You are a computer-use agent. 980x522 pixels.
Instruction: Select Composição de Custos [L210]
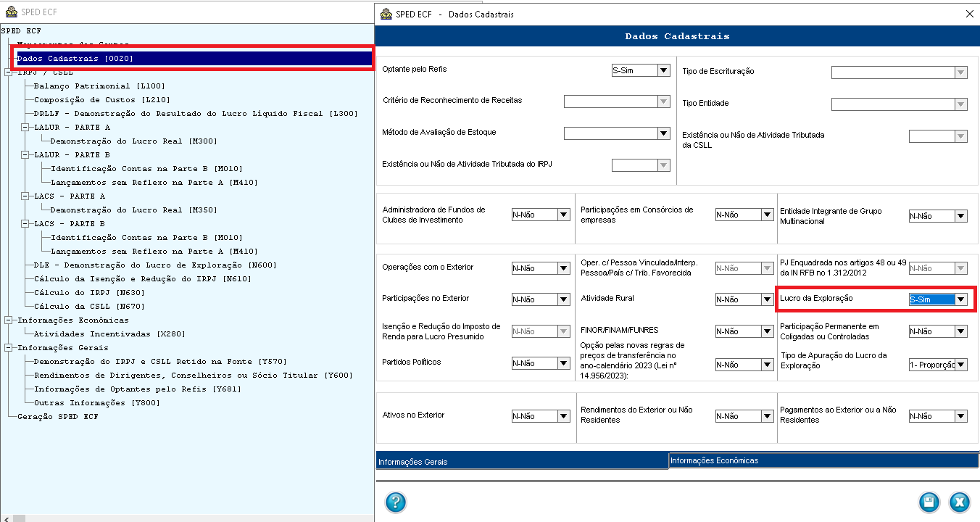coord(101,99)
